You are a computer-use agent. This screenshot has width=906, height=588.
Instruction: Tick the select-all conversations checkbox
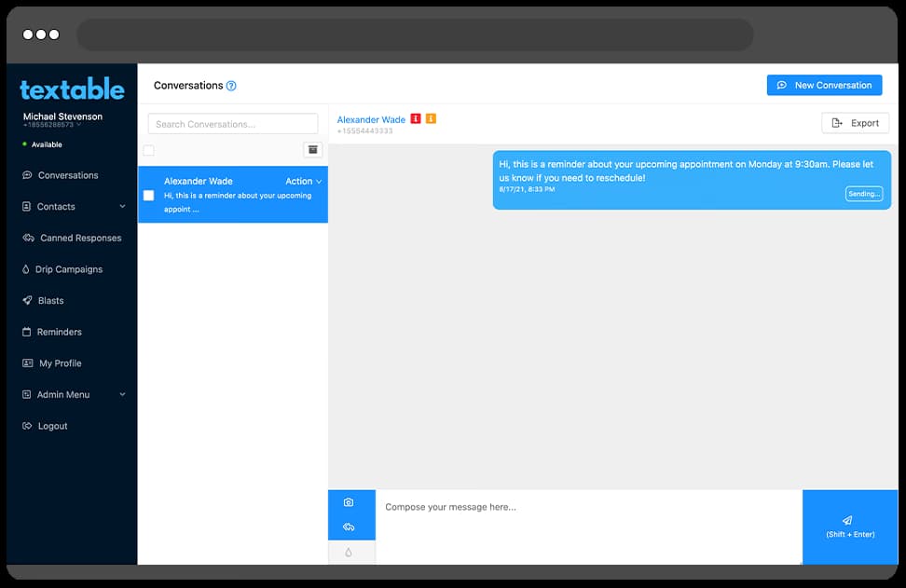point(148,150)
